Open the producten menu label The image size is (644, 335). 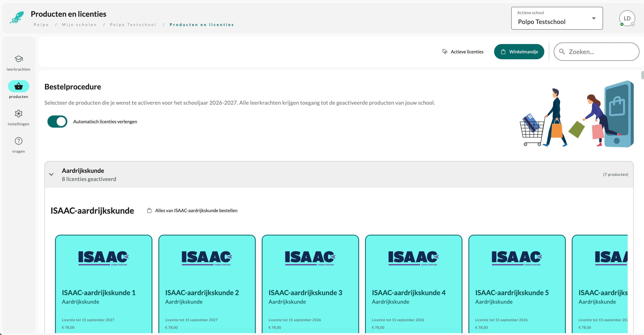click(x=18, y=97)
